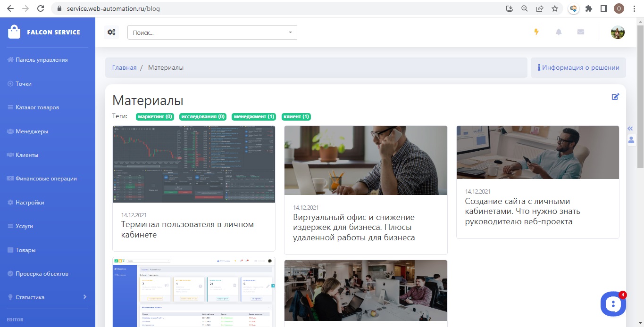The image size is (644, 327).
Task: Click the lightning bolt icon in header
Action: [536, 32]
